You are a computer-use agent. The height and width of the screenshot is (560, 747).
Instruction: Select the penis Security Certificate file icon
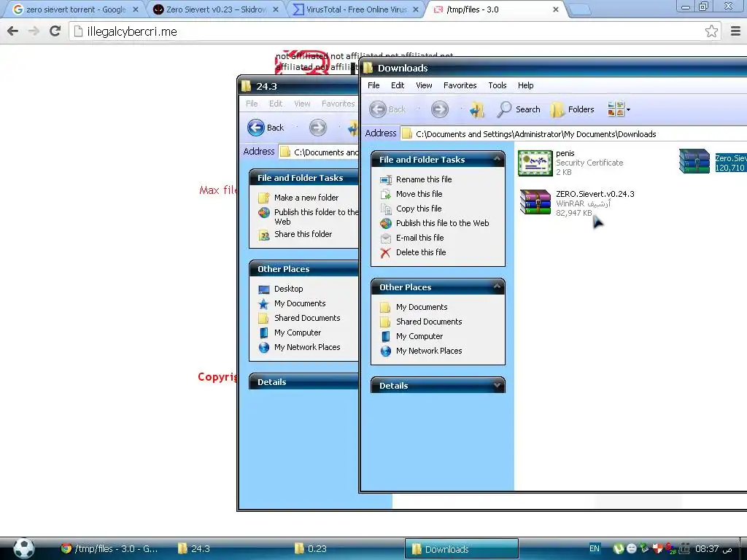(x=535, y=163)
